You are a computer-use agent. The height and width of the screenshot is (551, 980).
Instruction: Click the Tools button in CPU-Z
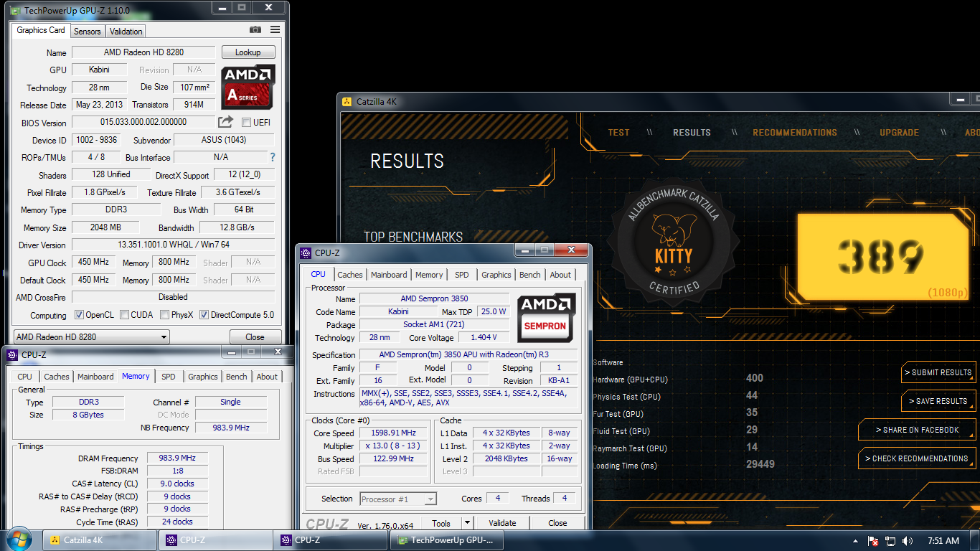pyautogui.click(x=441, y=523)
